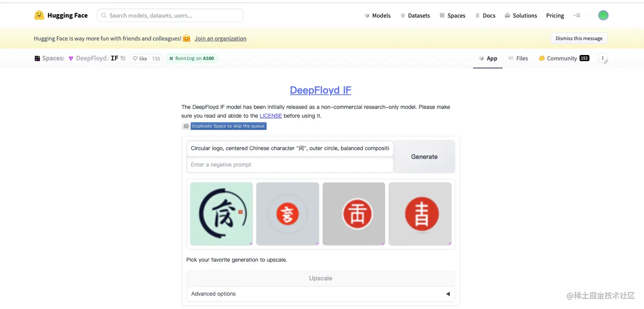Click the Upscale button

pos(321,278)
